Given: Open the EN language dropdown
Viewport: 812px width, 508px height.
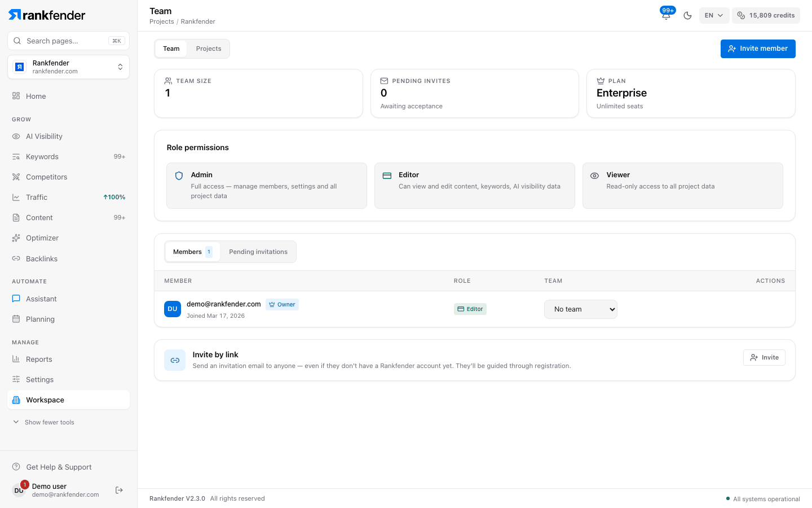Looking at the screenshot, I should point(714,15).
